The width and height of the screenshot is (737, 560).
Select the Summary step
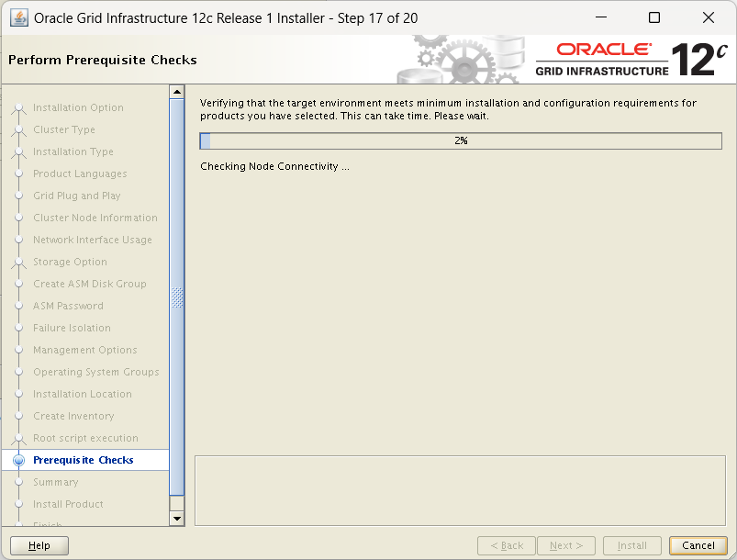point(55,482)
